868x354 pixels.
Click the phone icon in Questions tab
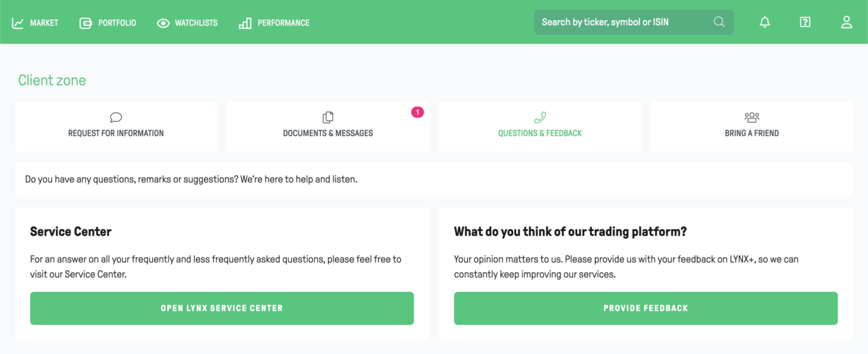click(x=540, y=117)
